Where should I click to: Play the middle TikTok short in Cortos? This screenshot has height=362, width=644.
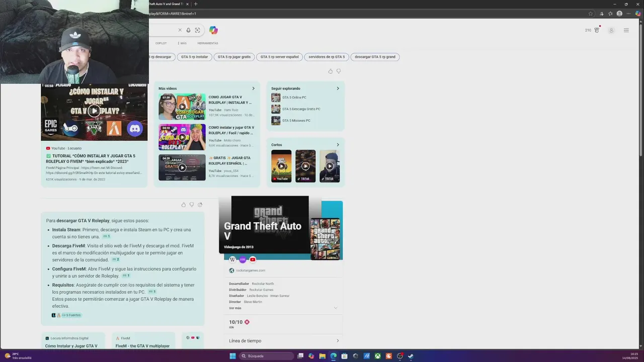305,166
